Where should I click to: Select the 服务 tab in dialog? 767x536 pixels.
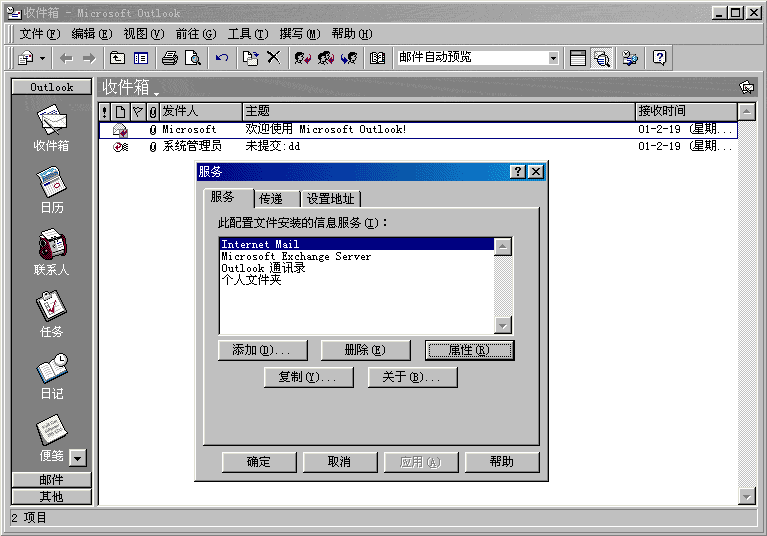228,198
